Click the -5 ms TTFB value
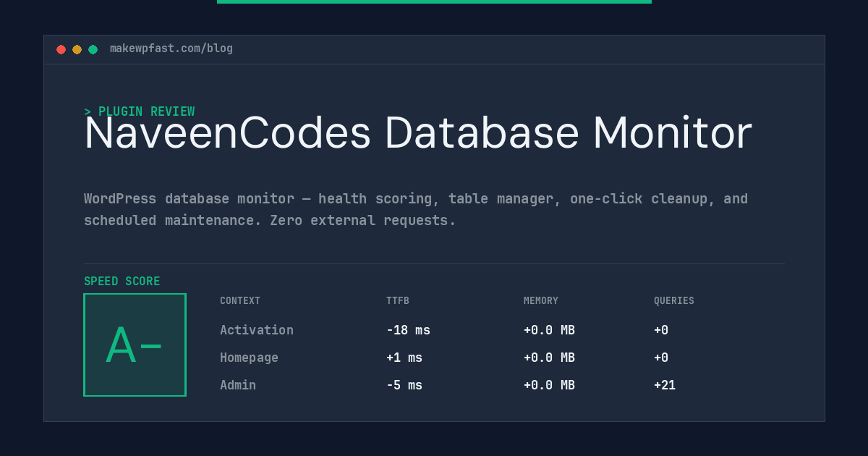Image resolution: width=868 pixels, height=456 pixels. [x=404, y=385]
